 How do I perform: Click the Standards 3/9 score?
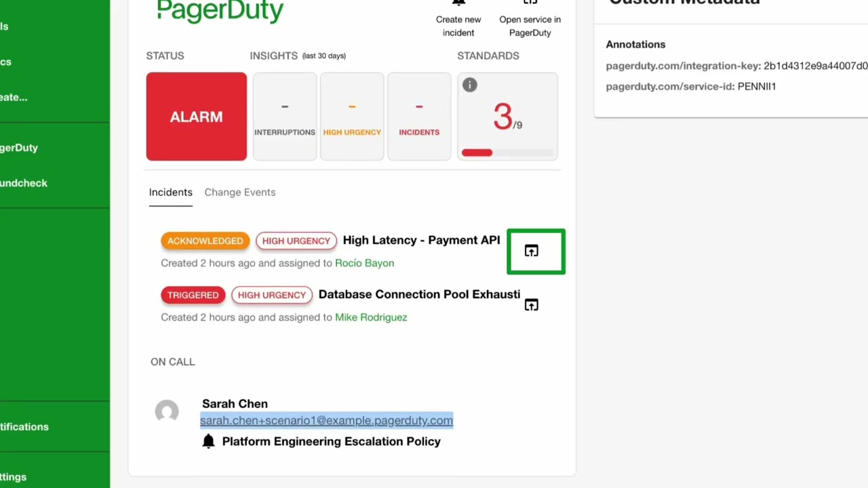507,117
